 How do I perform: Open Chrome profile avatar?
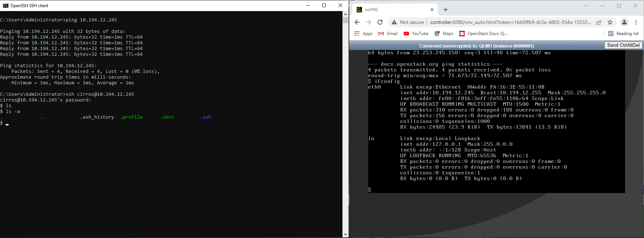pyautogui.click(x=624, y=22)
